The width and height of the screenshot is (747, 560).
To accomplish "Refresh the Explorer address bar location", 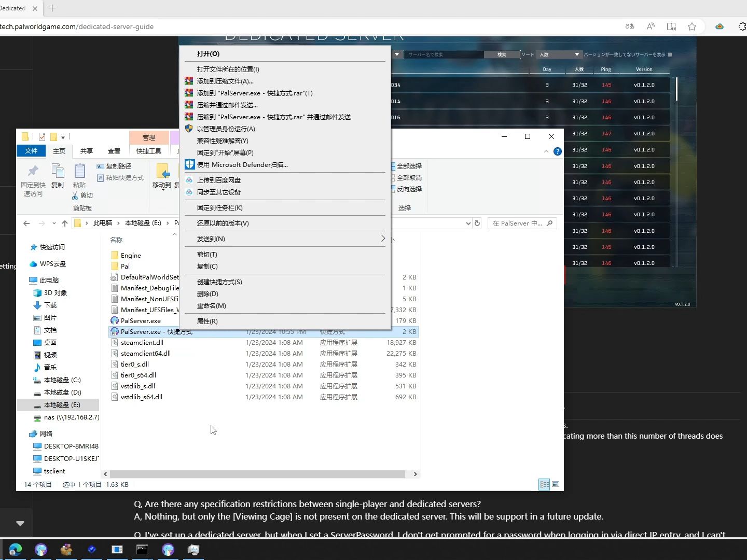I will (x=477, y=223).
